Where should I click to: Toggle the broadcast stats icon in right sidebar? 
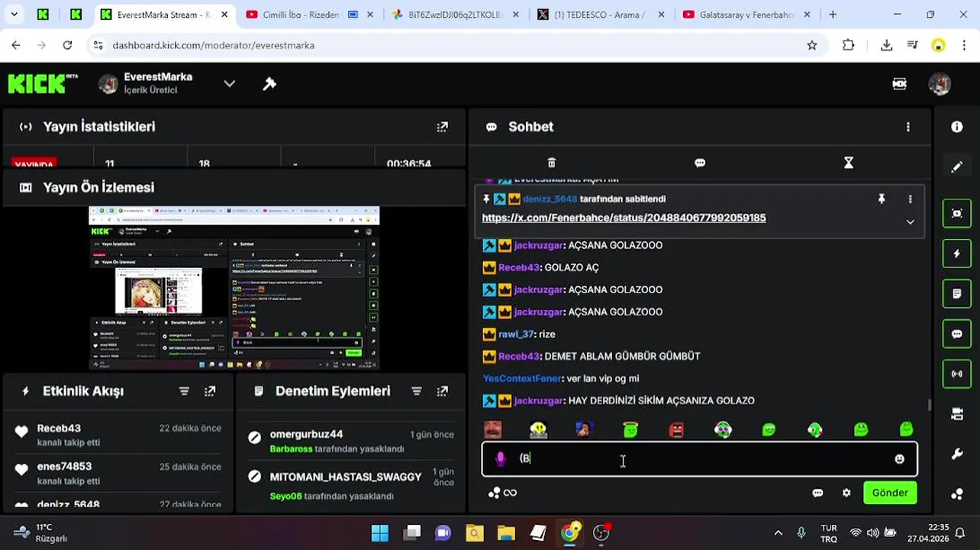click(956, 374)
